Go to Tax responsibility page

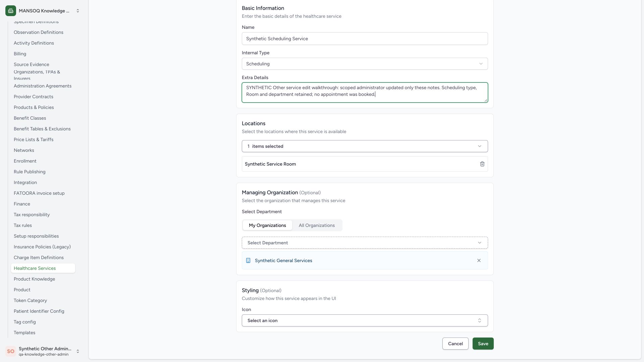[x=32, y=215]
